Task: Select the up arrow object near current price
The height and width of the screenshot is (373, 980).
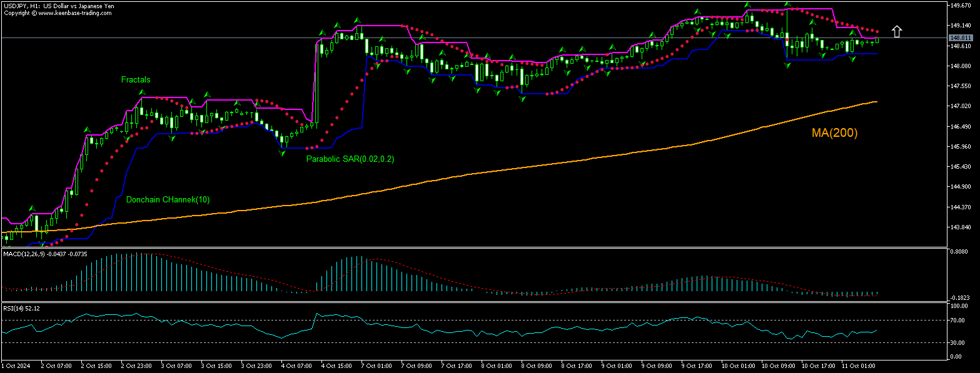Action: 897,30
